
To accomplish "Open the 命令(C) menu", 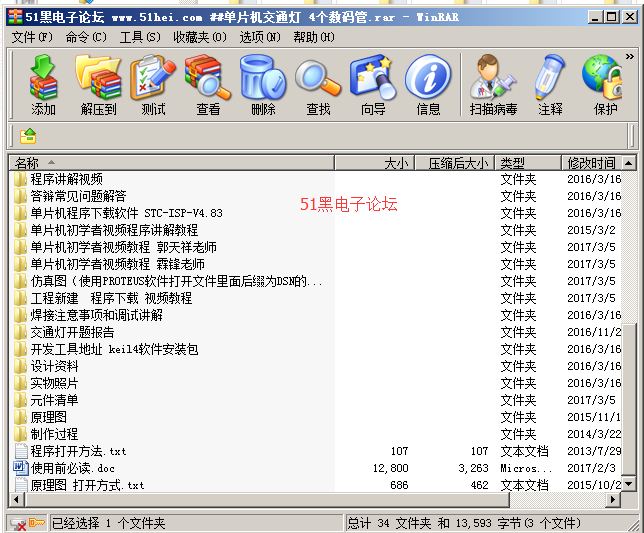I will point(86,37).
